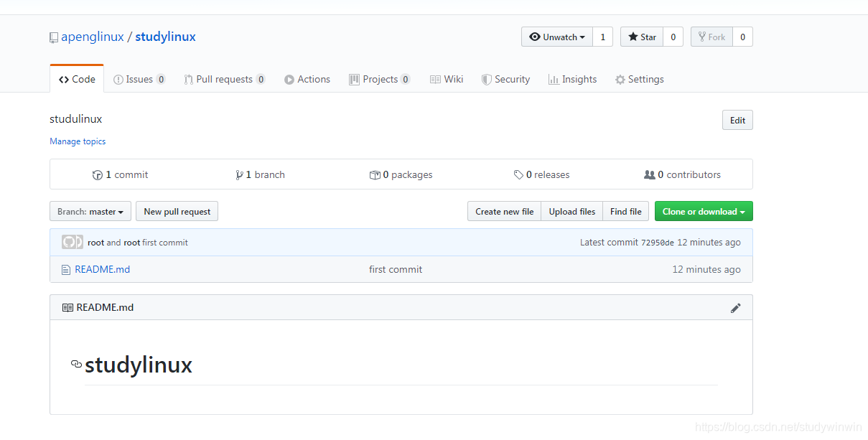This screenshot has width=868, height=440.
Task: Open the apenglinux user link
Action: [x=93, y=37]
